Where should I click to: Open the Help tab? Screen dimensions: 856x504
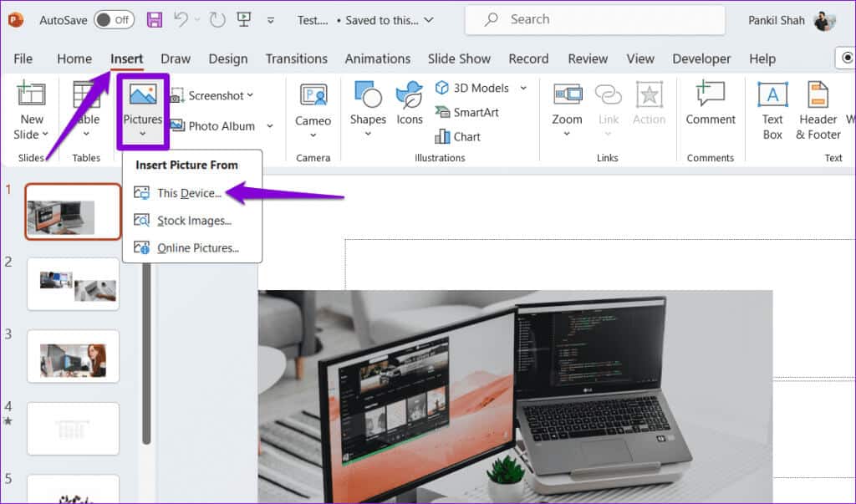pos(762,59)
